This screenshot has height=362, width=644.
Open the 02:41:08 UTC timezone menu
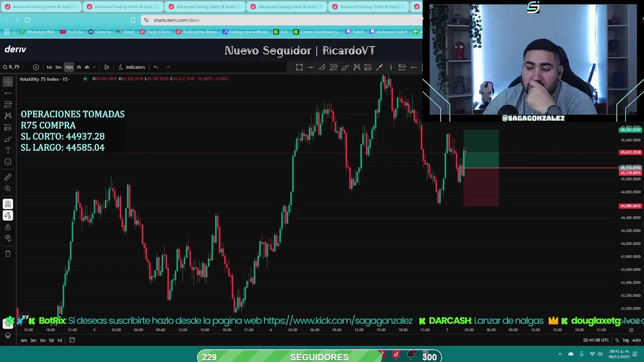point(596,340)
